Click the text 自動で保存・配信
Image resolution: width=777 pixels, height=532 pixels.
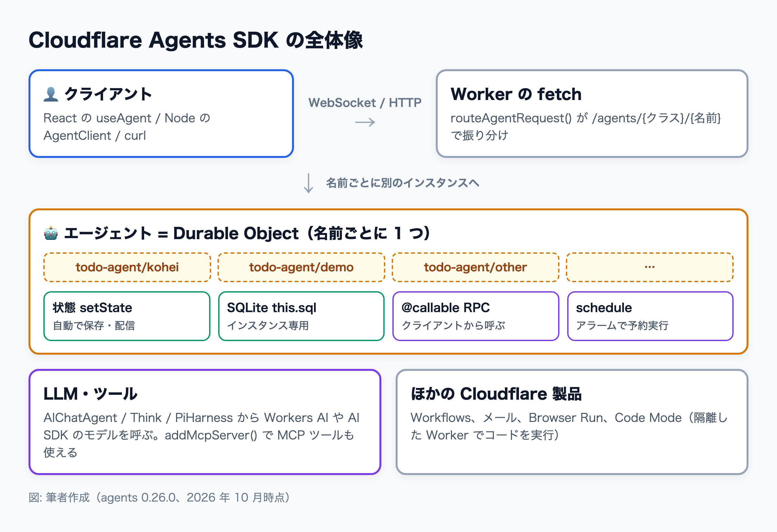[x=94, y=326]
